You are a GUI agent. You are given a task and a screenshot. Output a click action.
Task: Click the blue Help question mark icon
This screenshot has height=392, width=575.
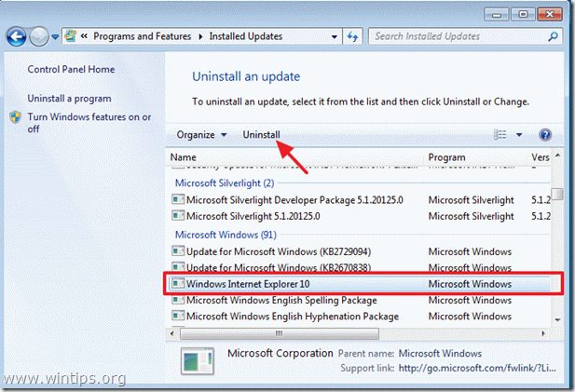pos(545,135)
